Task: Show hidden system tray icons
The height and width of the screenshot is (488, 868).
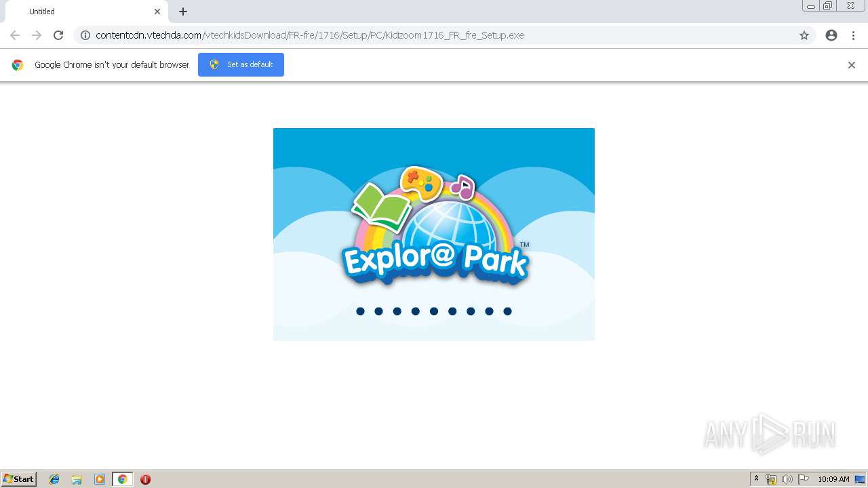Action: [757, 479]
